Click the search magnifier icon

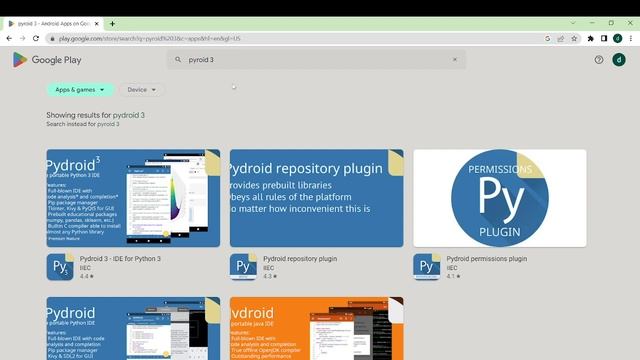[178, 60]
